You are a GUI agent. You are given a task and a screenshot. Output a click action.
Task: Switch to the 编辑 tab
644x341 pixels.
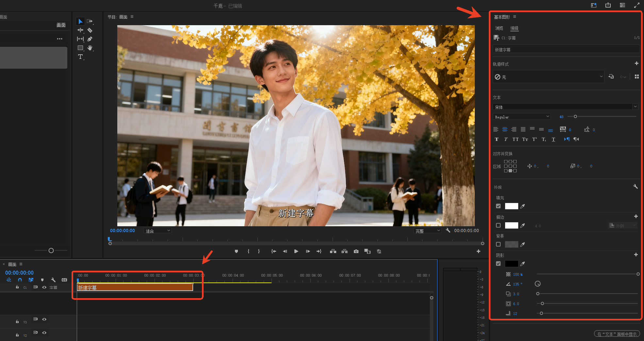point(514,28)
